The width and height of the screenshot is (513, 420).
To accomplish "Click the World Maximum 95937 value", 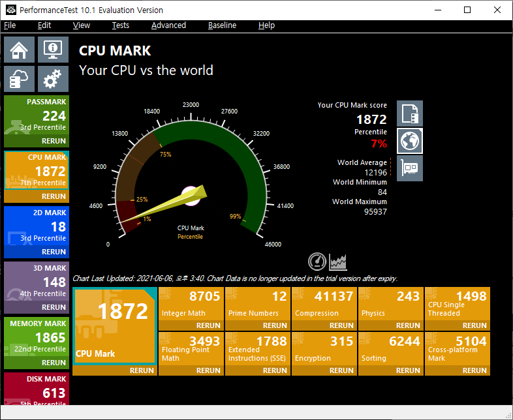I will point(375,212).
